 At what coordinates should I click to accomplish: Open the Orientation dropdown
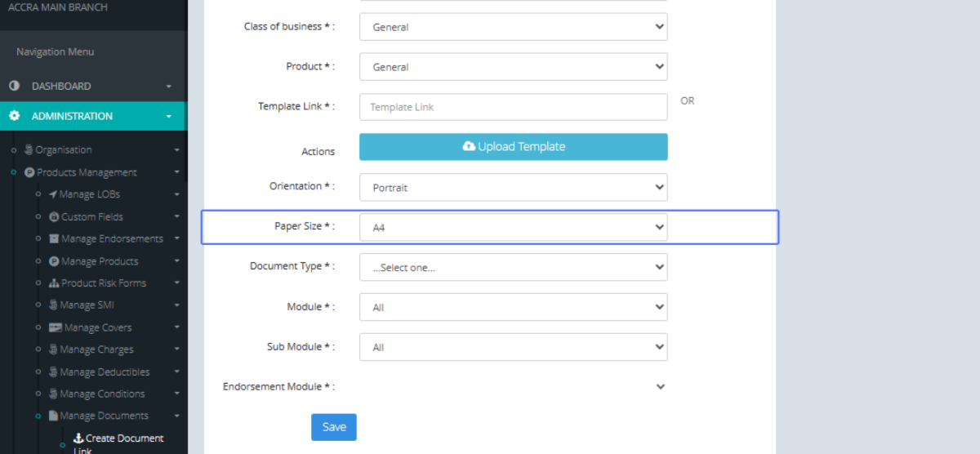513,187
